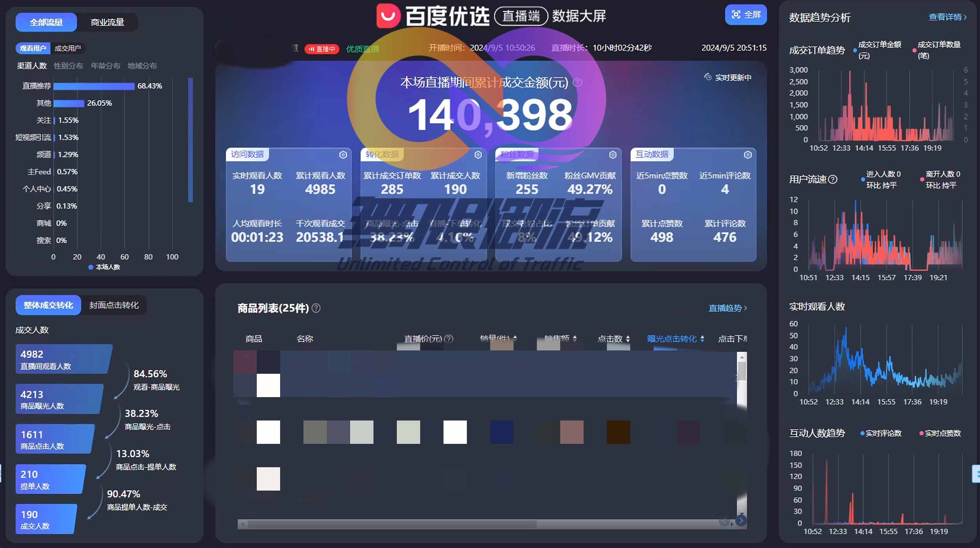This screenshot has height=548, width=980.
Task: Click help icon beside 累计成交金额 title
Action: coord(578,82)
